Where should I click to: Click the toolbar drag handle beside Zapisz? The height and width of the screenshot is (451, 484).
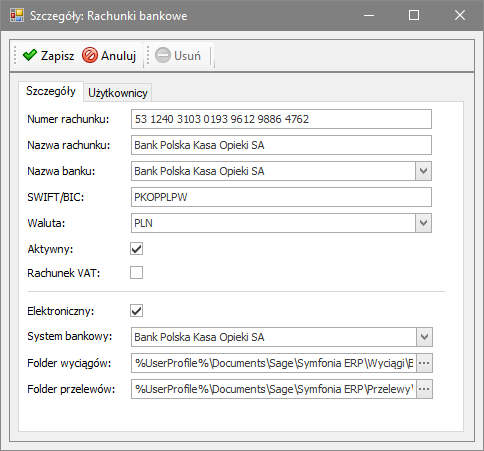(15, 55)
